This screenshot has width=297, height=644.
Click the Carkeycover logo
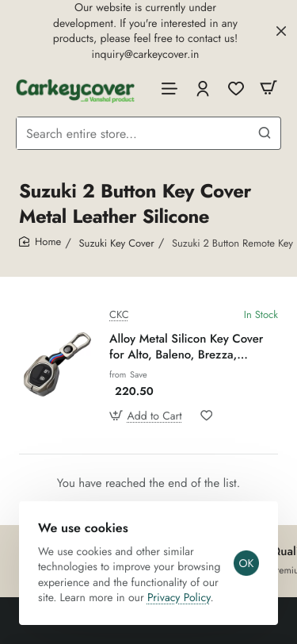pyautogui.click(x=75, y=90)
